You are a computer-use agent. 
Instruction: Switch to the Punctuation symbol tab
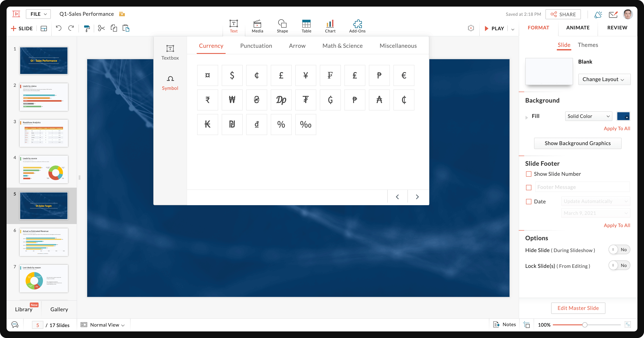click(256, 46)
